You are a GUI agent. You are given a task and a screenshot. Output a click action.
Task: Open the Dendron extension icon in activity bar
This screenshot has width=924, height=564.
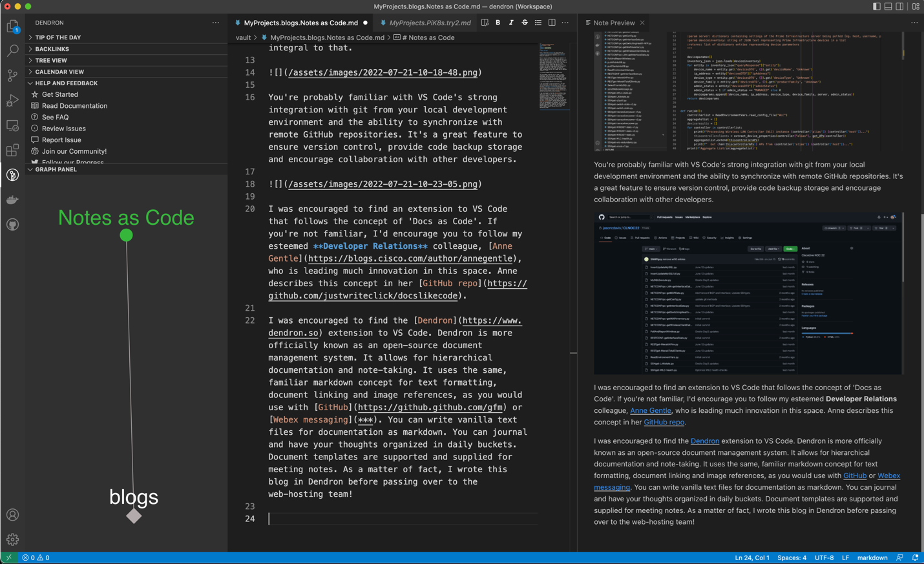coord(12,174)
